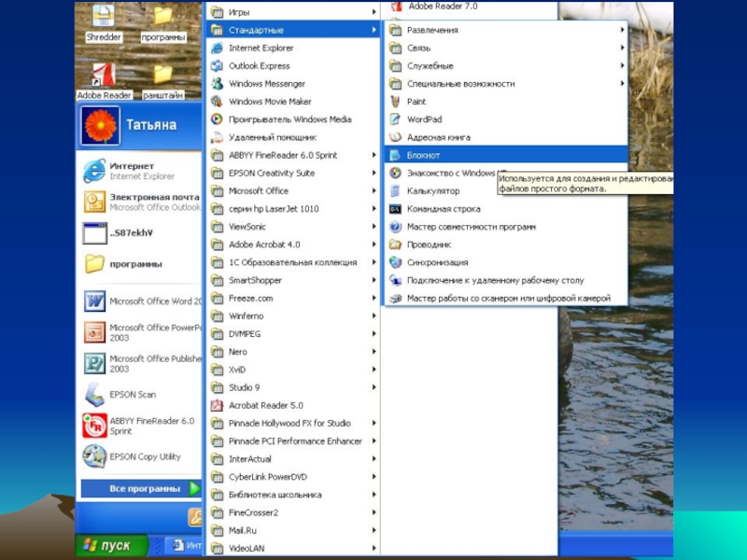Launch Windows Movie Maker icon

click(217, 102)
